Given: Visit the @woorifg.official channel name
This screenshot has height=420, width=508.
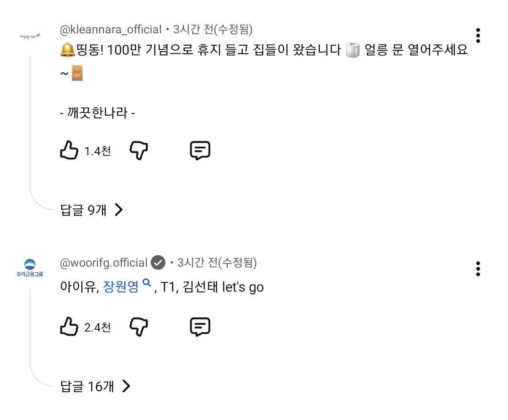Looking at the screenshot, I should pos(104,262).
